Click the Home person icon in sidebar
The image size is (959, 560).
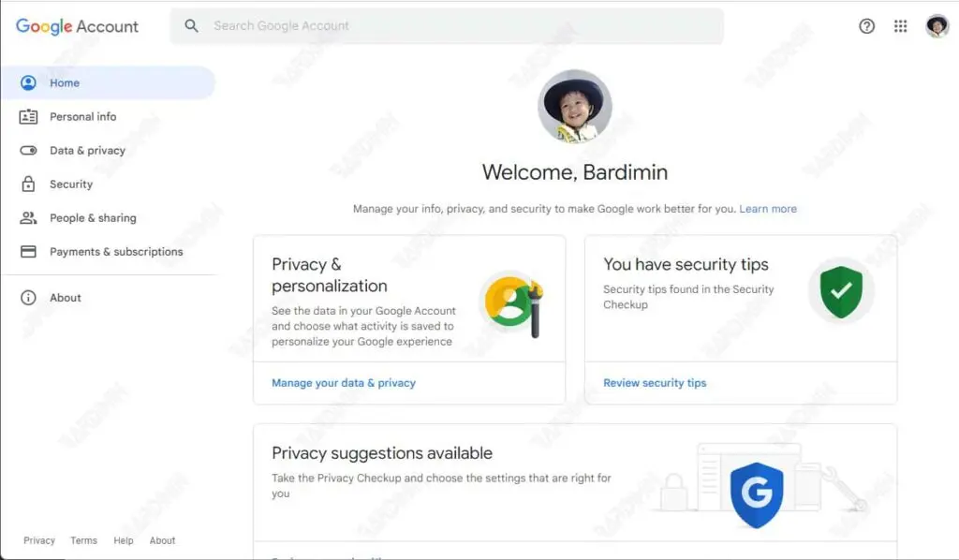28,82
